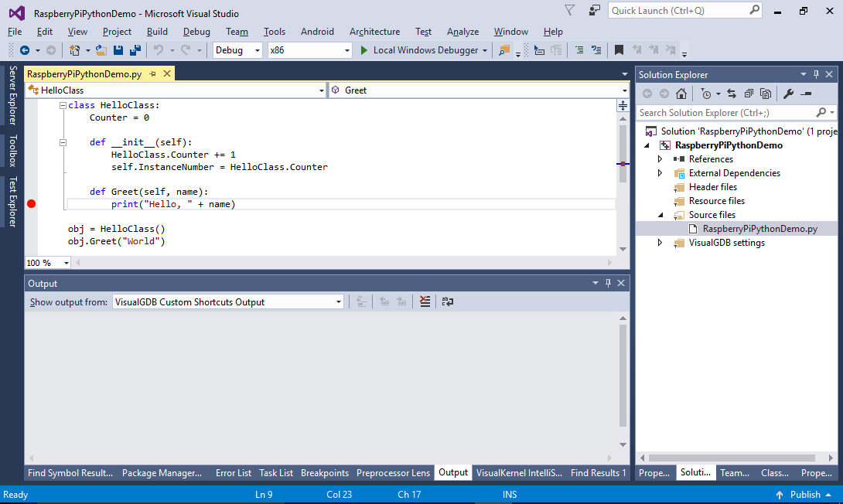
Task: Click the Solution Explorer Home icon
Action: point(681,94)
